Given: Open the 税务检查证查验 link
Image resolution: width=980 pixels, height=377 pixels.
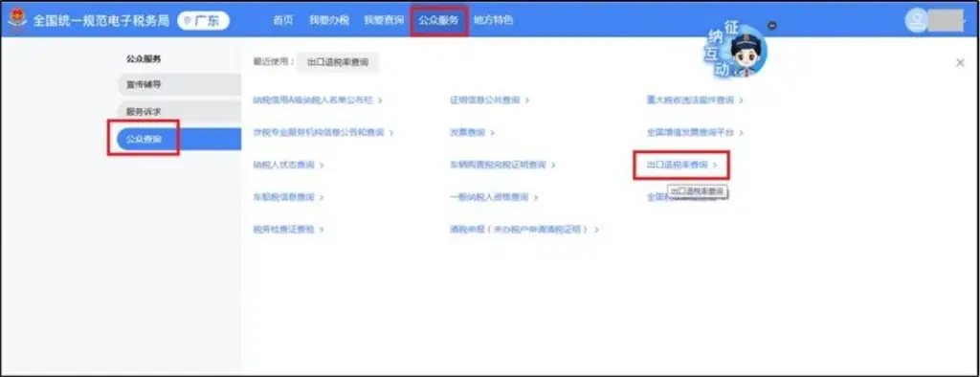Looking at the screenshot, I should point(287,230).
